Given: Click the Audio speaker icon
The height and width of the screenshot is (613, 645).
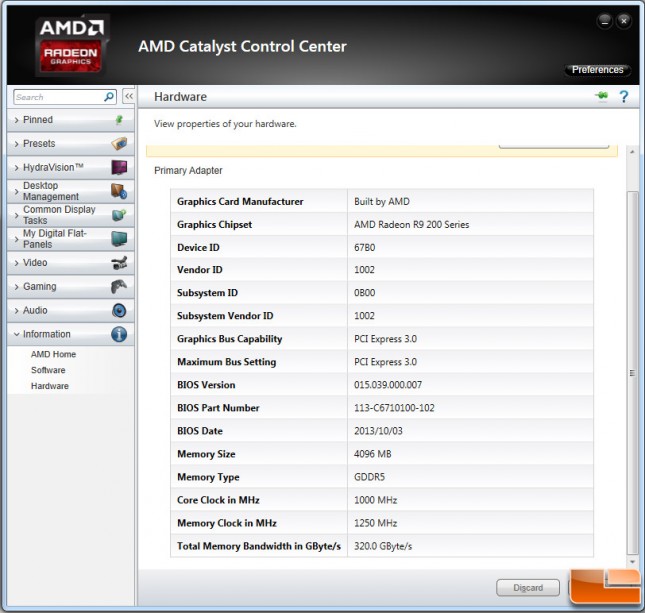Looking at the screenshot, I should click(x=119, y=310).
